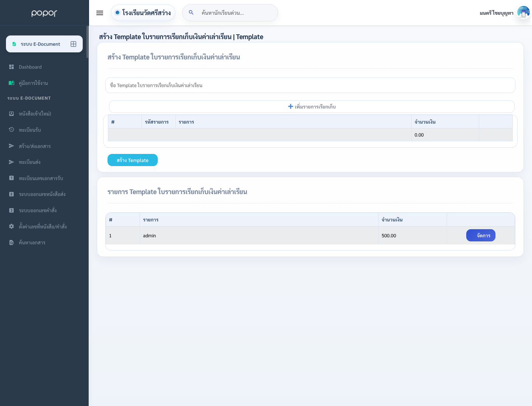
Task: Click the 500.00 amount cell
Action: (413, 235)
